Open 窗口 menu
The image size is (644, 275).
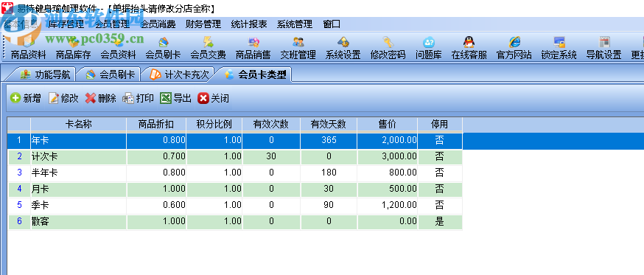pyautogui.click(x=332, y=24)
